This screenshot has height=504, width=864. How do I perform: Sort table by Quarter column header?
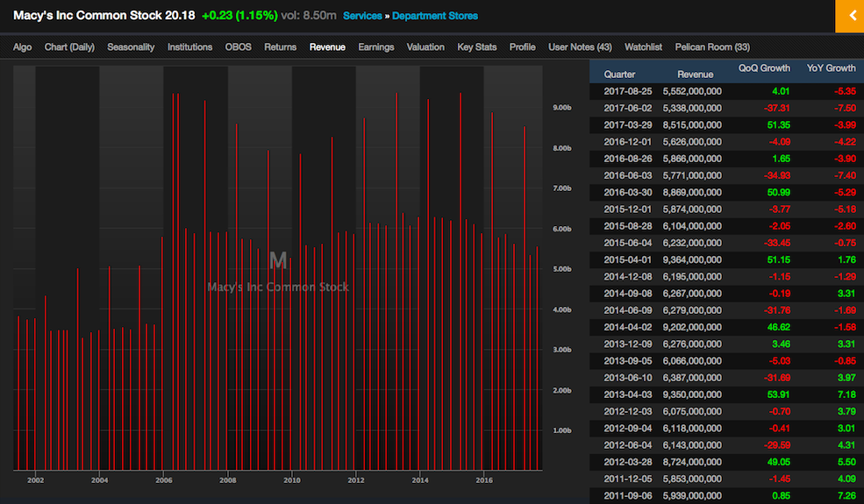tap(619, 75)
